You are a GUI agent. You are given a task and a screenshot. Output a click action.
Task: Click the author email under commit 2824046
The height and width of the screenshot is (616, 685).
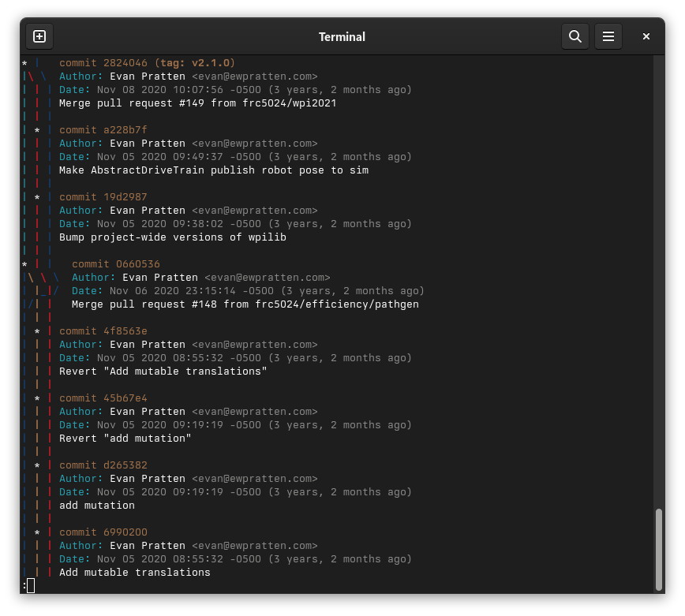point(255,77)
